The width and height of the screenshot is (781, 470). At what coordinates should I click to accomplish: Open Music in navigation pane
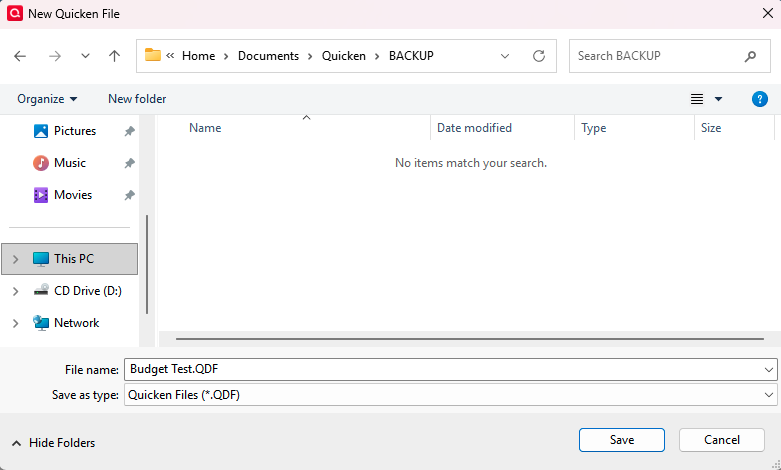pyautogui.click(x=70, y=163)
